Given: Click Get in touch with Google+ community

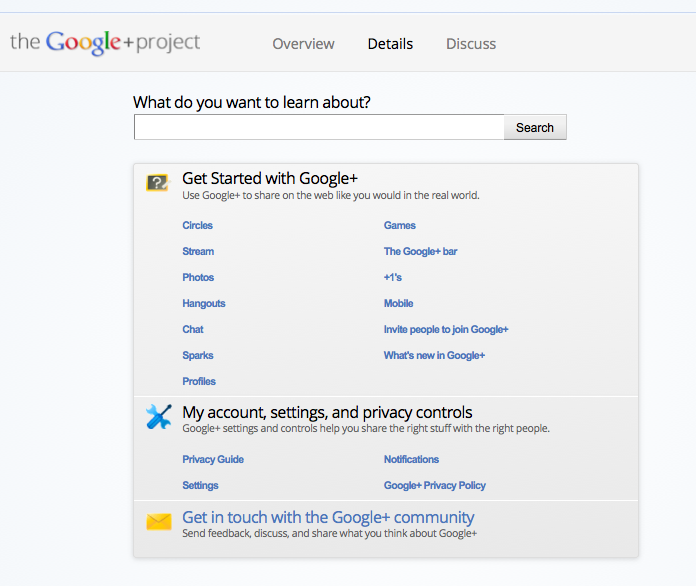Looking at the screenshot, I should click(328, 518).
